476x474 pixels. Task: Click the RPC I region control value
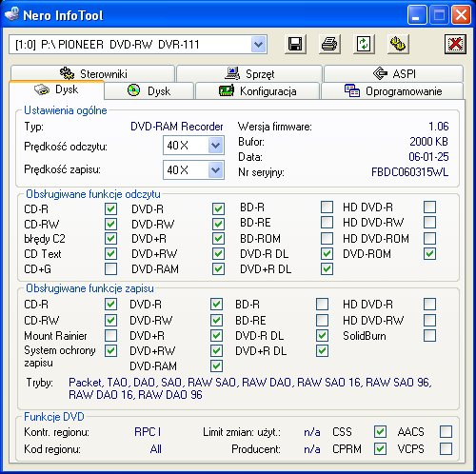pyautogui.click(x=148, y=432)
